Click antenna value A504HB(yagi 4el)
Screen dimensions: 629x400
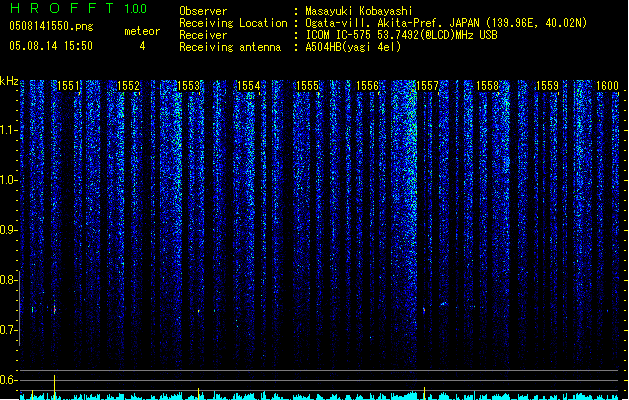[353, 47]
